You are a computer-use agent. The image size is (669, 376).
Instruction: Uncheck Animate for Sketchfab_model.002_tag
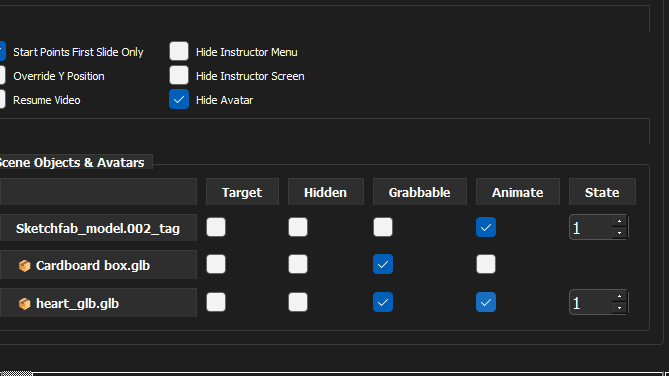(486, 227)
